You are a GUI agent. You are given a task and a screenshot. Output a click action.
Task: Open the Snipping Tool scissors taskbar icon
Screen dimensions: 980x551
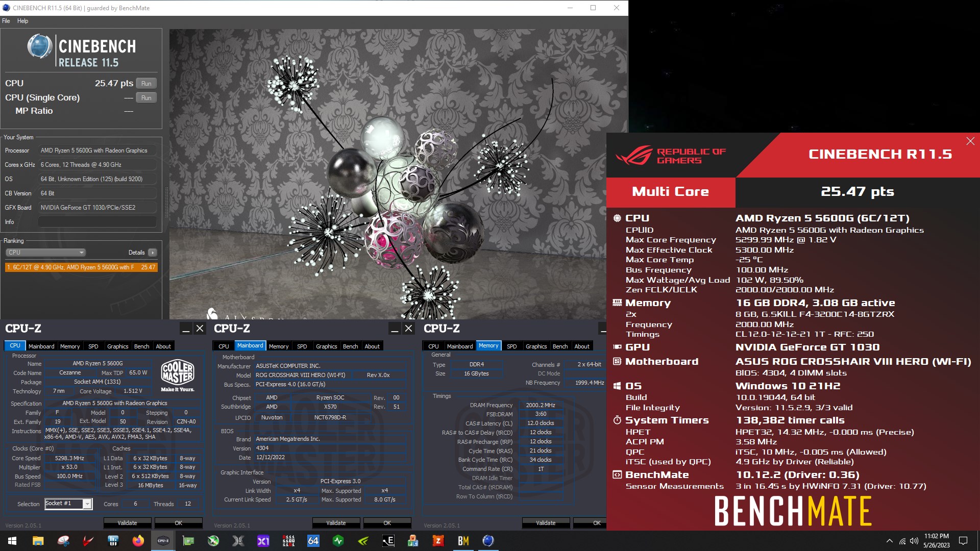[x=63, y=541]
